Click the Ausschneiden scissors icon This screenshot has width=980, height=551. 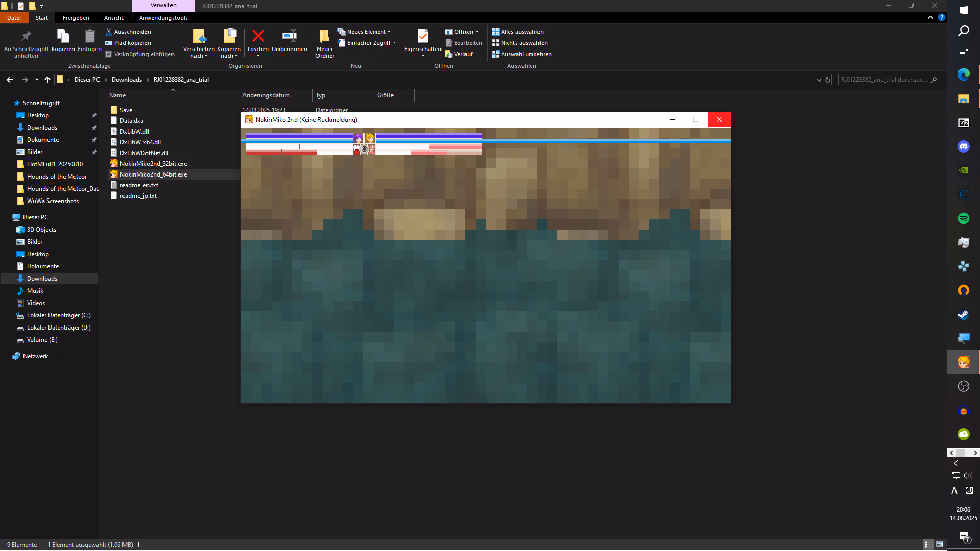click(x=109, y=32)
